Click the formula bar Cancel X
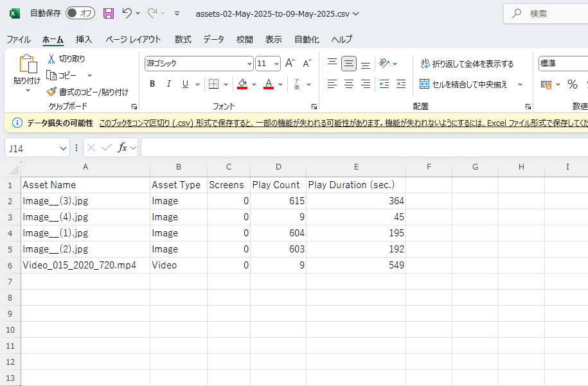588x386 pixels. (x=91, y=148)
